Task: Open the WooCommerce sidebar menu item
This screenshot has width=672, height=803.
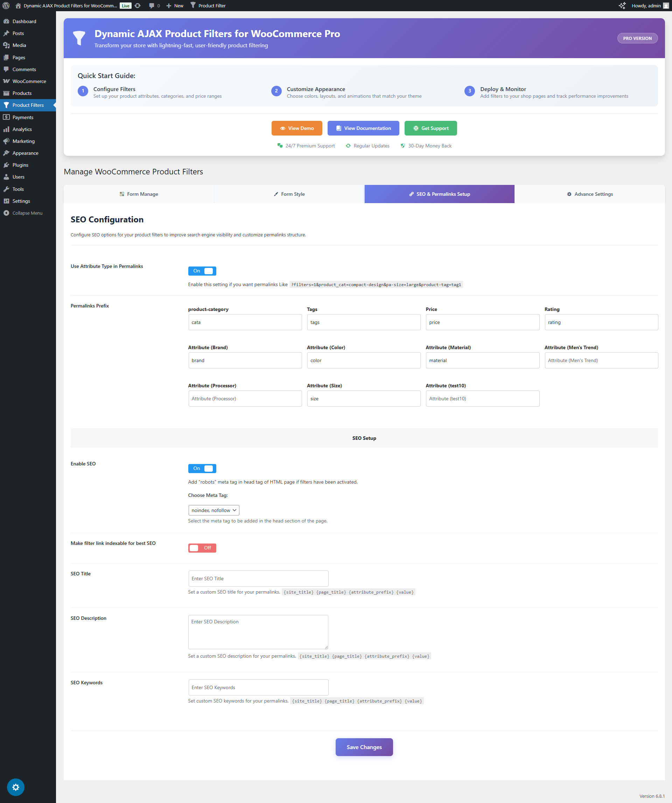Action: coord(29,82)
